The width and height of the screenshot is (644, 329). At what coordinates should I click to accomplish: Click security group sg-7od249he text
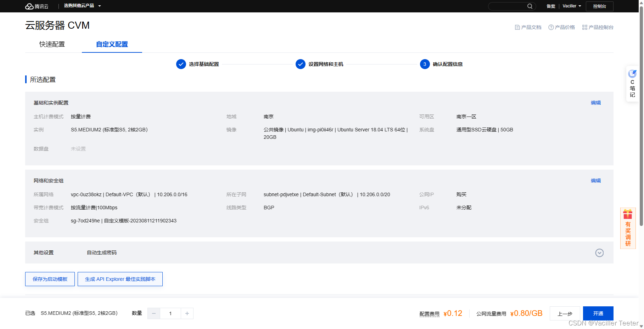click(85, 221)
